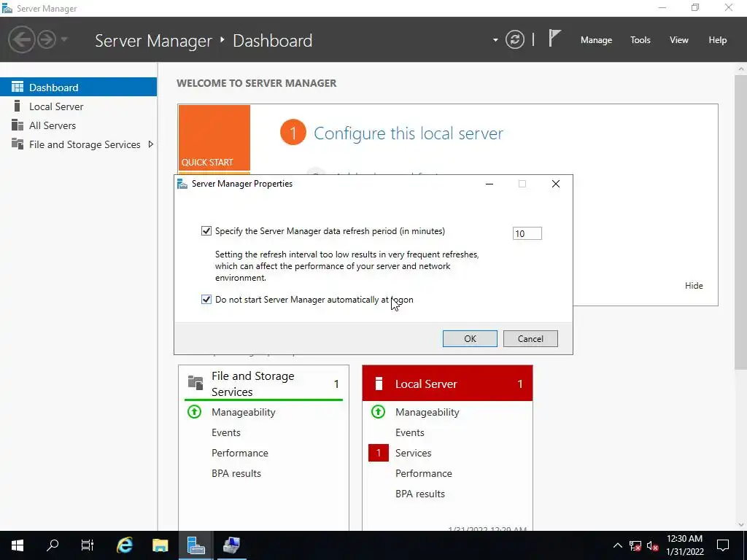Open the red Local Server tile header
Image resolution: width=747 pixels, height=560 pixels.
click(447, 384)
